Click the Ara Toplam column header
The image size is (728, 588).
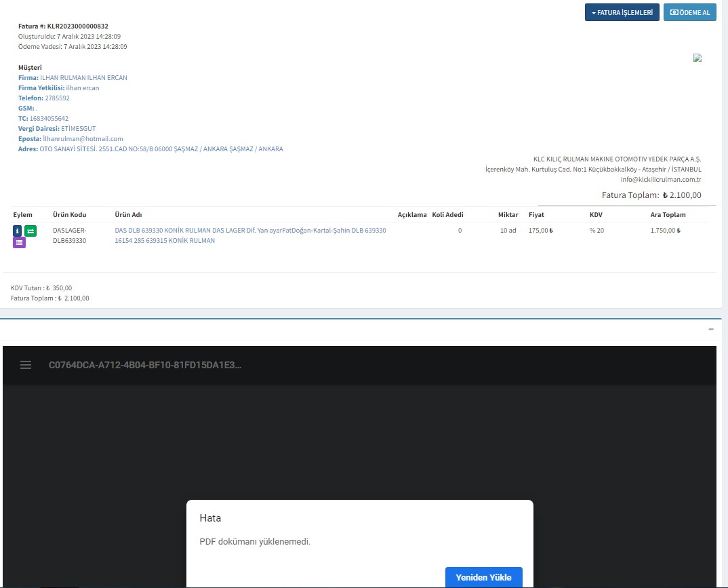[x=668, y=215]
